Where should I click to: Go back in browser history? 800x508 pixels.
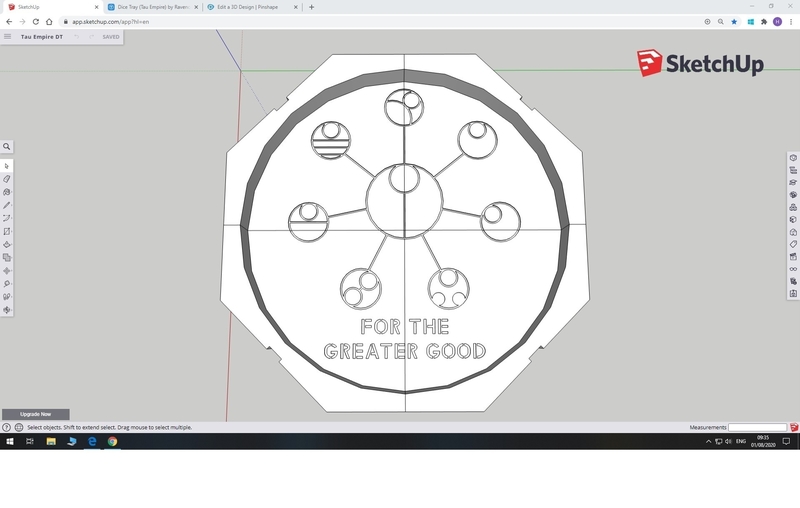[9, 21]
